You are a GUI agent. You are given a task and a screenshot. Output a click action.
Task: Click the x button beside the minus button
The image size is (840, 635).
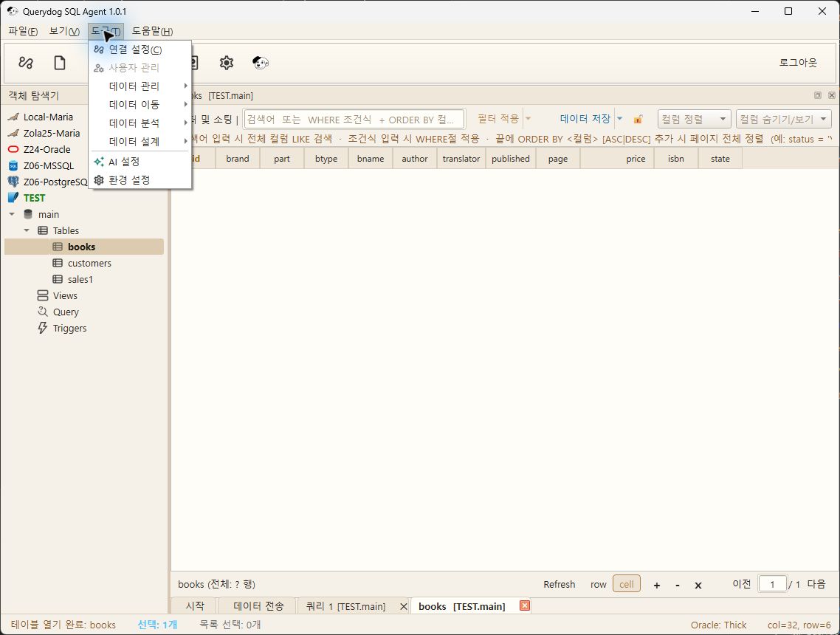698,586
